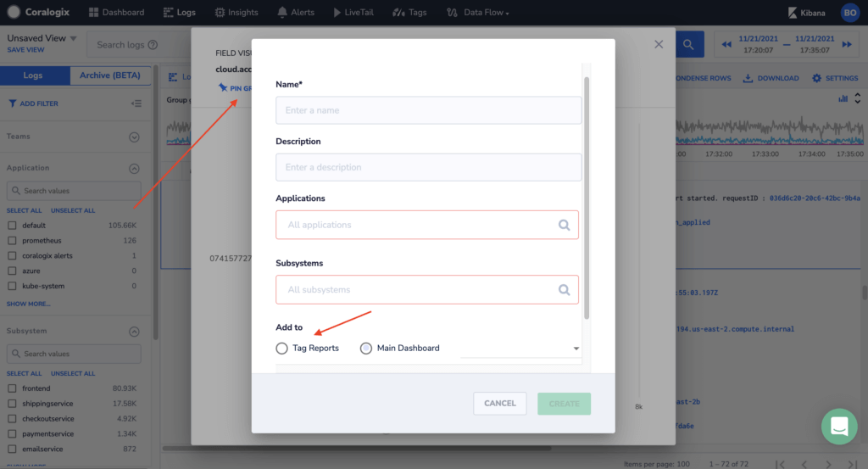Close the field visualization panel

tap(658, 44)
